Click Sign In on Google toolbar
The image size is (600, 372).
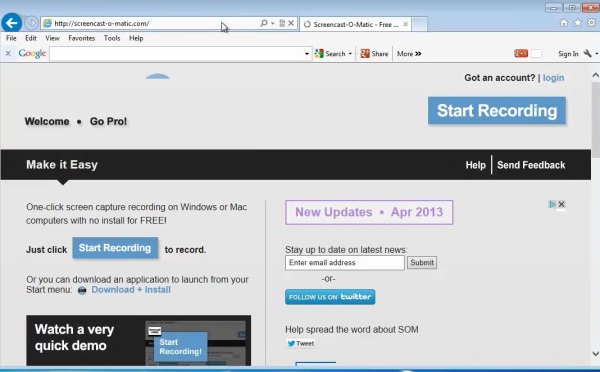pos(568,54)
